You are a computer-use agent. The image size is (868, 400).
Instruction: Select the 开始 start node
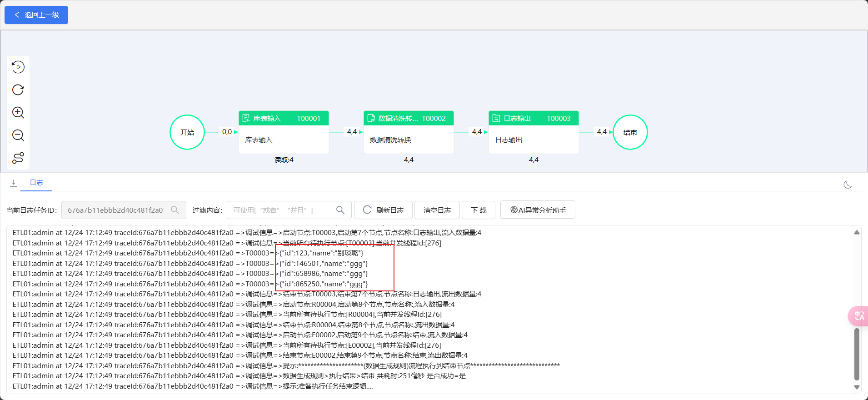[187, 132]
